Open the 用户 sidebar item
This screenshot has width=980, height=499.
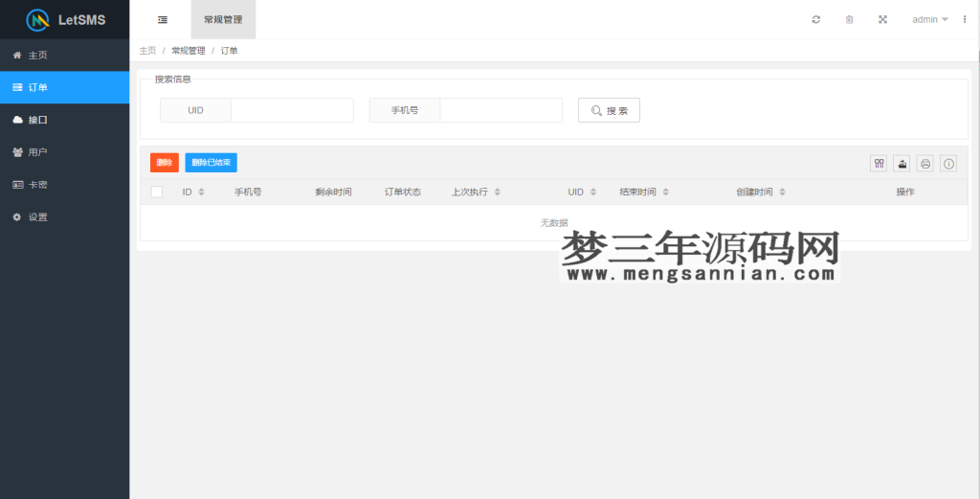pyautogui.click(x=64, y=152)
